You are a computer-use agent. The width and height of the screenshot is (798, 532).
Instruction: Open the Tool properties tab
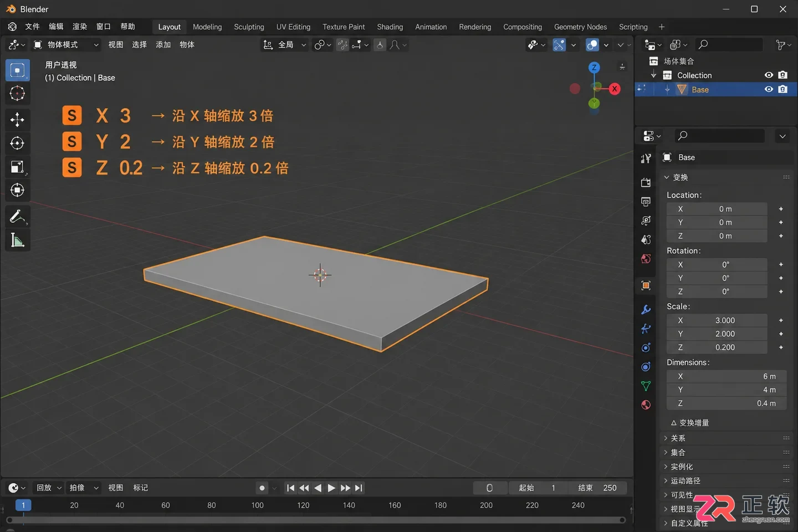tap(646, 158)
